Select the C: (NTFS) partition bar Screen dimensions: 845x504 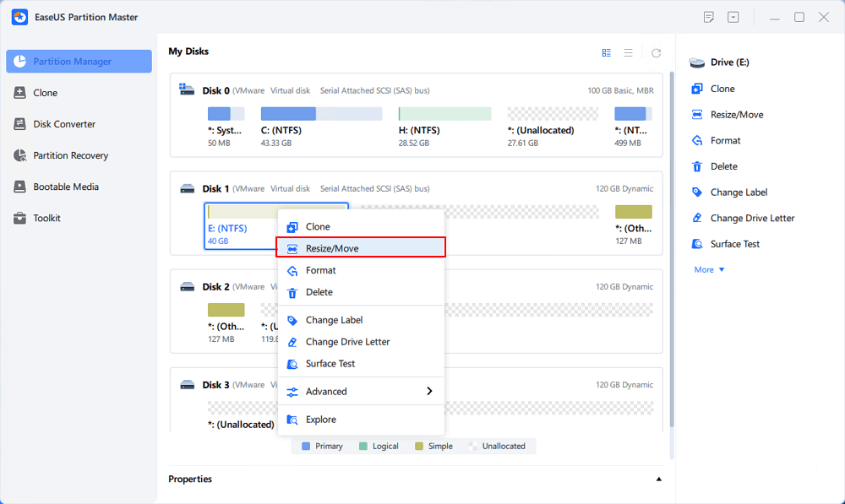288,114
